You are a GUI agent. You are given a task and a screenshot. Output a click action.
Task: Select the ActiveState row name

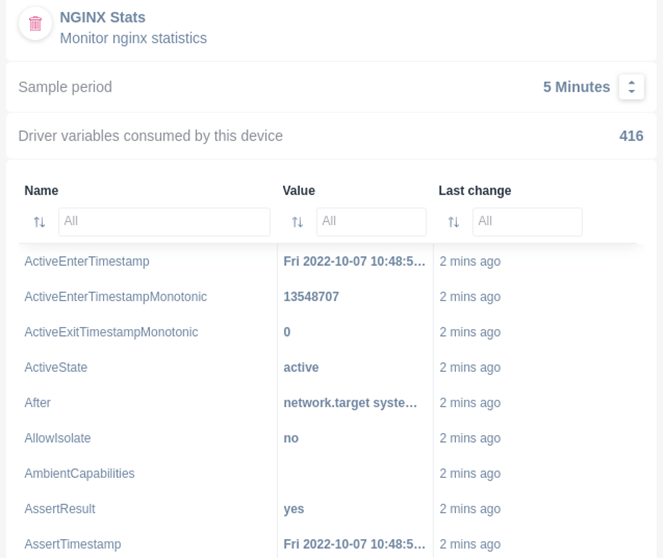56,367
